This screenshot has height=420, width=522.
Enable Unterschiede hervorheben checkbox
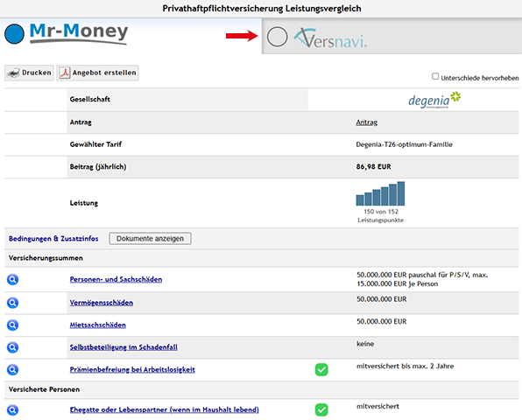point(435,76)
